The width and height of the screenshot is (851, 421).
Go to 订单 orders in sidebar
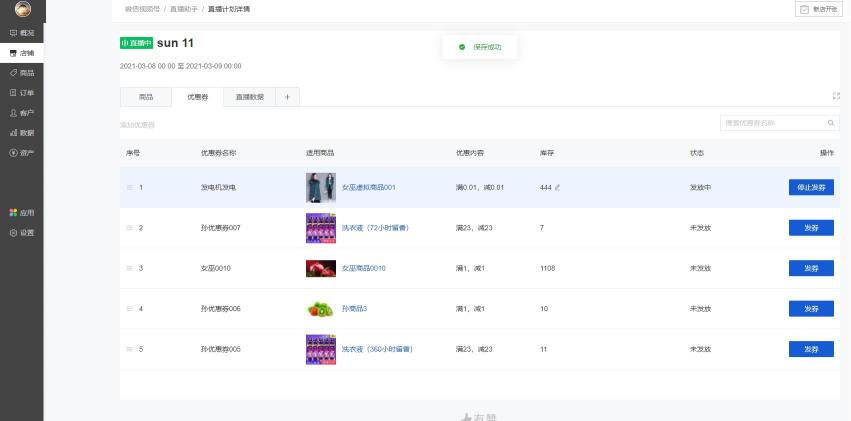click(22, 93)
